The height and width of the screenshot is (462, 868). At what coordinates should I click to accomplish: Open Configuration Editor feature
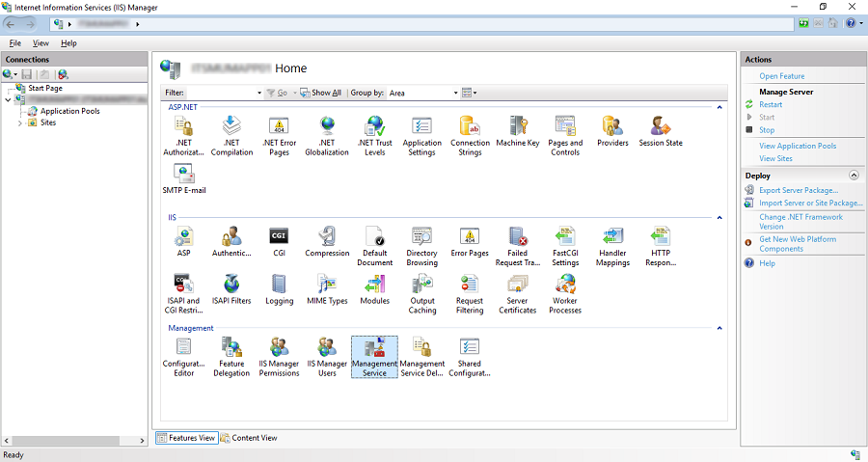pos(184,357)
